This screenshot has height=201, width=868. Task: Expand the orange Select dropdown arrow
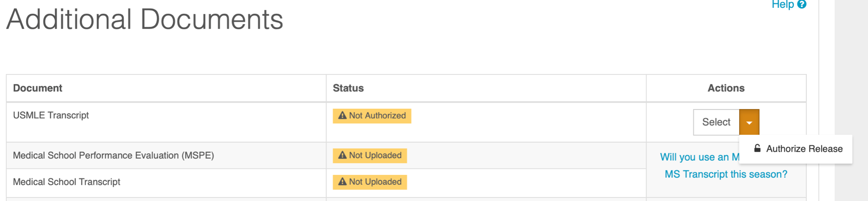point(749,122)
